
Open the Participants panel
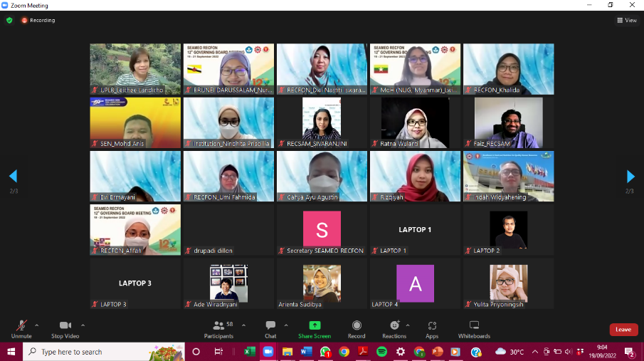click(x=218, y=328)
